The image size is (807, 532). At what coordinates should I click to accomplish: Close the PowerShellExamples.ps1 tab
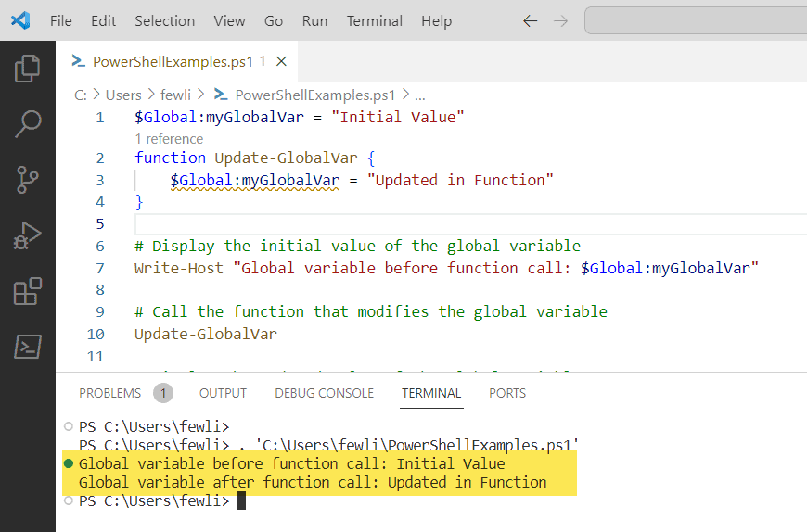281,62
